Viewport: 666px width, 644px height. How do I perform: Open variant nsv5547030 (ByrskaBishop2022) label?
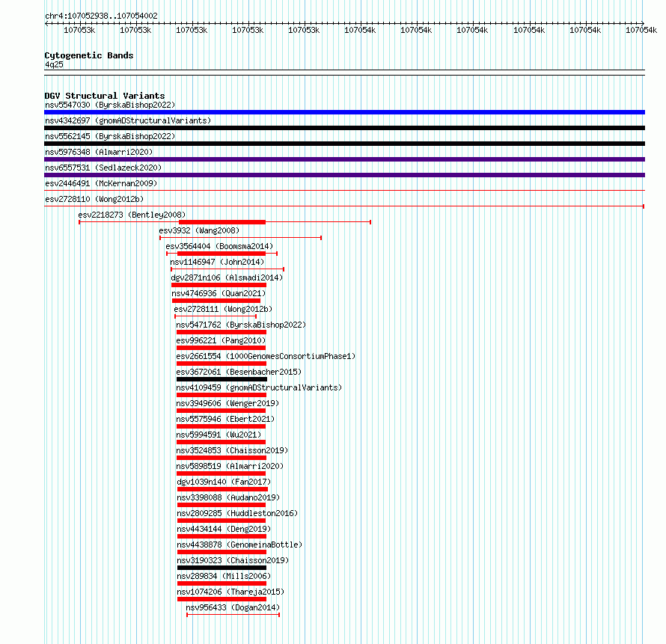click(110, 105)
